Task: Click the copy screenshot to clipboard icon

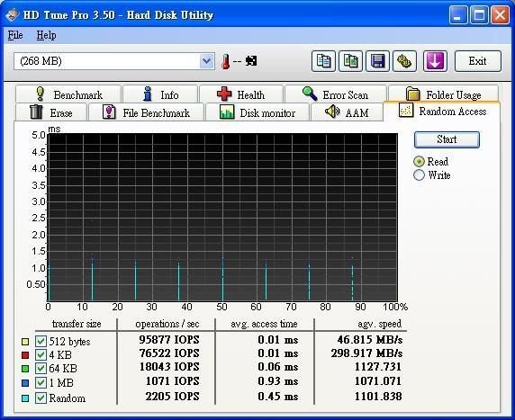Action: pos(350,61)
